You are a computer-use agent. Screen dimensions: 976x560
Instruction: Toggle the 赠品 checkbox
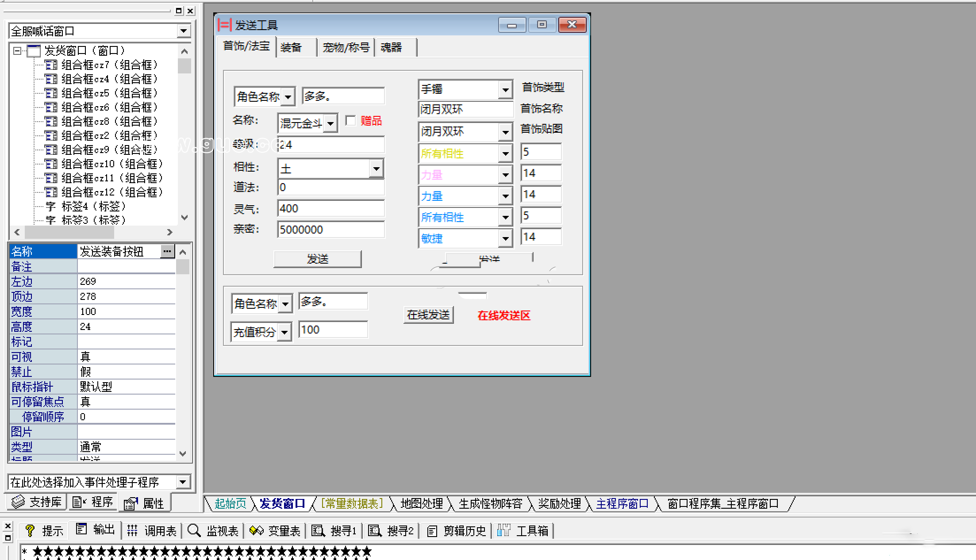(x=350, y=121)
